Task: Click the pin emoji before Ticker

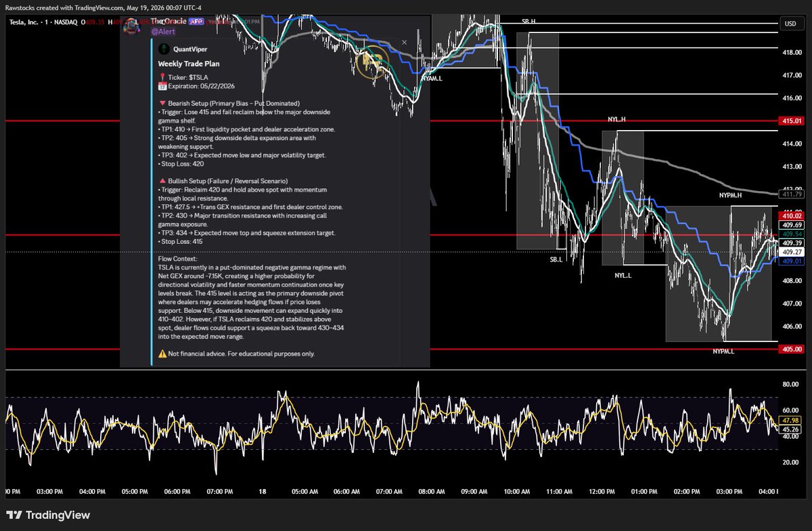Action: click(162, 77)
